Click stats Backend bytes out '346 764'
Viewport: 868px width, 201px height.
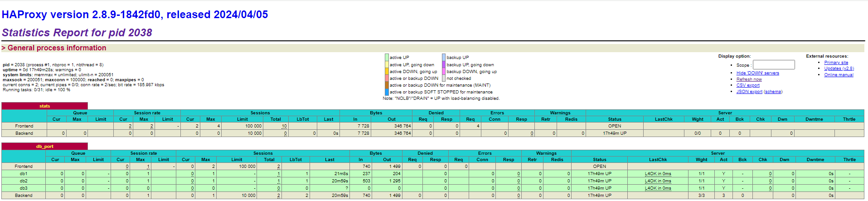(402, 133)
